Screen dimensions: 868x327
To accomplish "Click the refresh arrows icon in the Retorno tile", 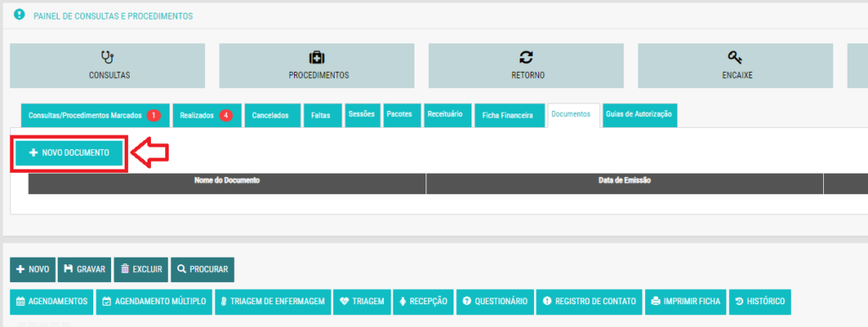I will pyautogui.click(x=526, y=57).
